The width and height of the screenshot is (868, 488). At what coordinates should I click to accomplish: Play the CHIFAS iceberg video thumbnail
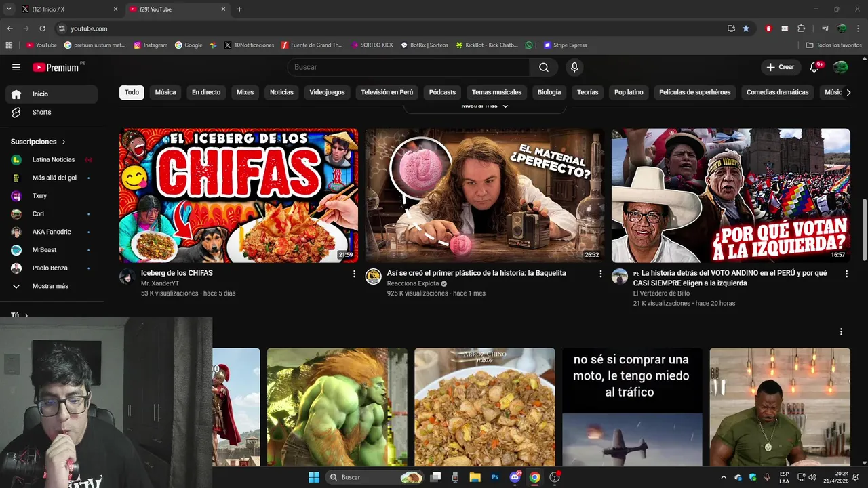point(239,195)
